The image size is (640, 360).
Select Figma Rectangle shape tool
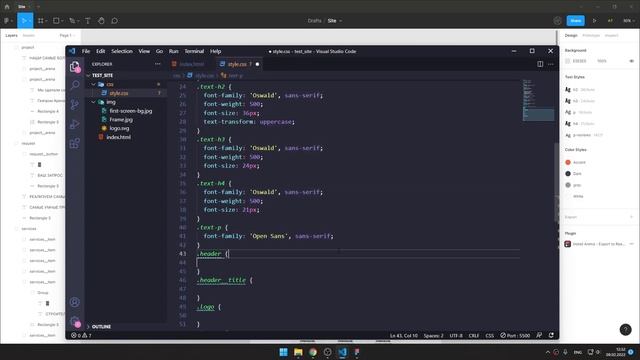point(57,20)
